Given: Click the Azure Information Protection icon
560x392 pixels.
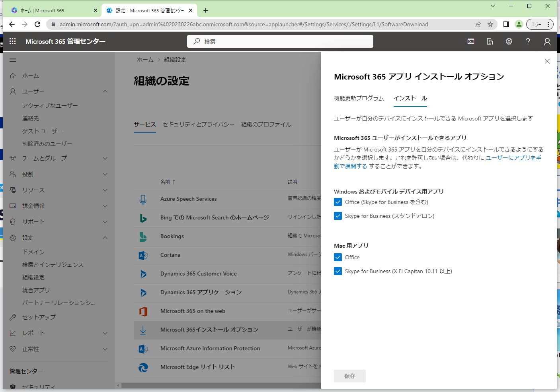Looking at the screenshot, I should click(143, 349).
